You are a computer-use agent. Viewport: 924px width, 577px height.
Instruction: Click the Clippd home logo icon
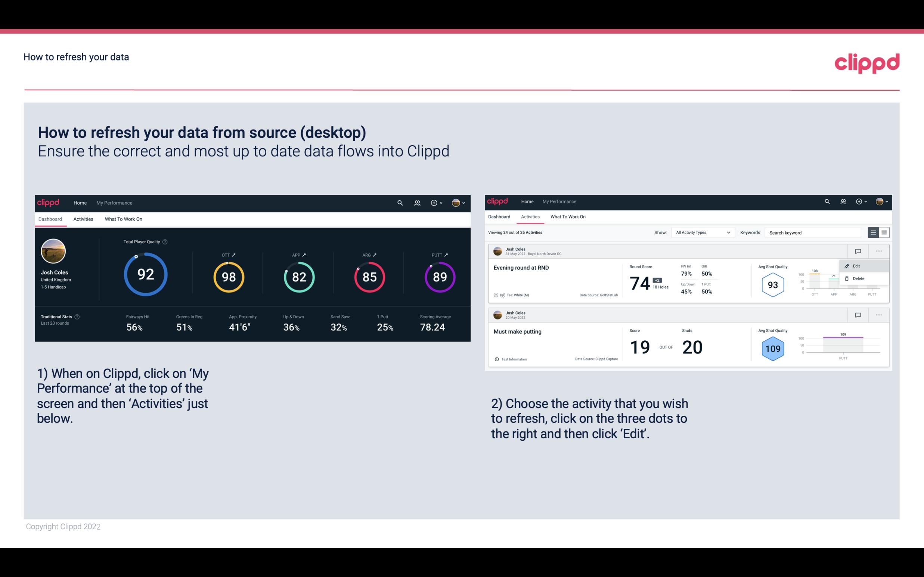48,202
